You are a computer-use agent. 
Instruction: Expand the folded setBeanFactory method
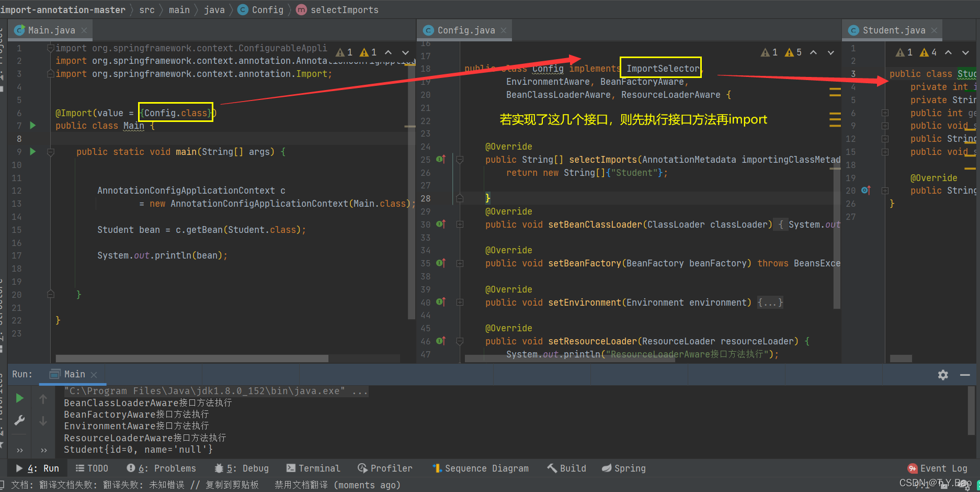[460, 263]
